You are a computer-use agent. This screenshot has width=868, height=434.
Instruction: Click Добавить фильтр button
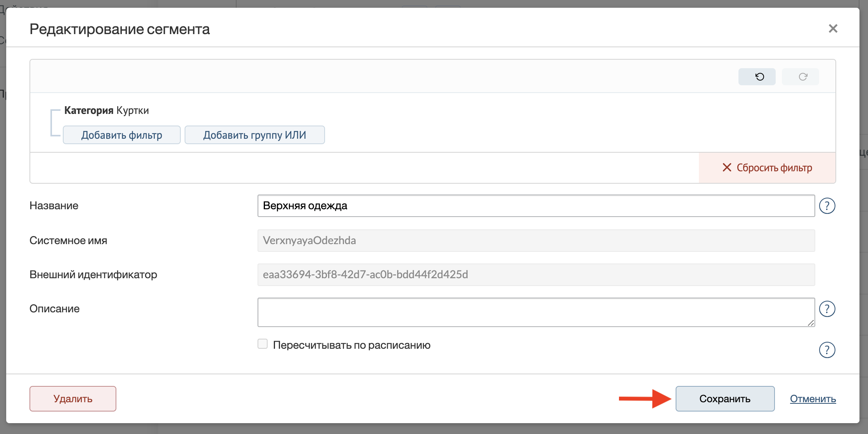(122, 135)
